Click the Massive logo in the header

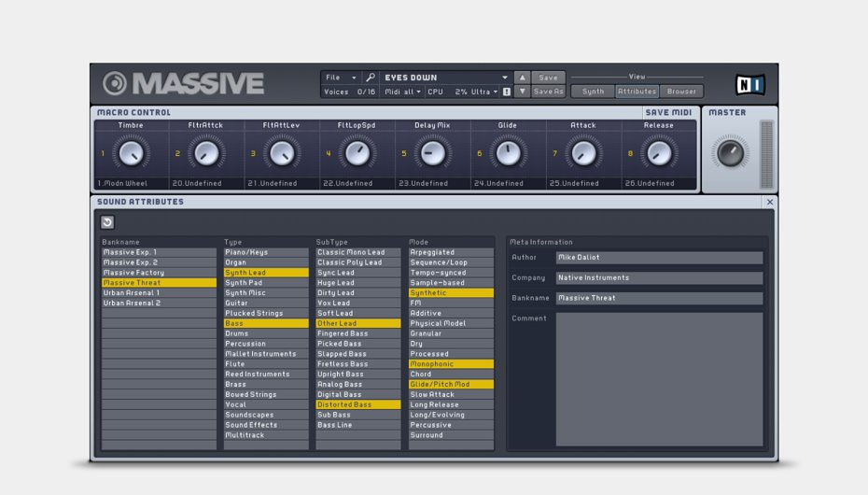tap(183, 84)
